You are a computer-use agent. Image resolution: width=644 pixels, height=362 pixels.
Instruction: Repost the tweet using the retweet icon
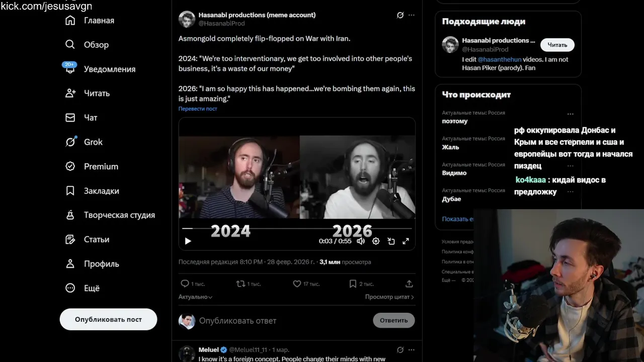click(240, 284)
